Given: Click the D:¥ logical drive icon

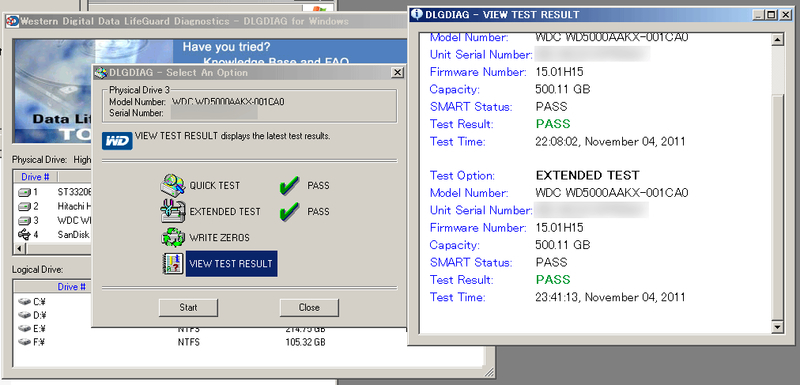Looking at the screenshot, I should point(24,315).
